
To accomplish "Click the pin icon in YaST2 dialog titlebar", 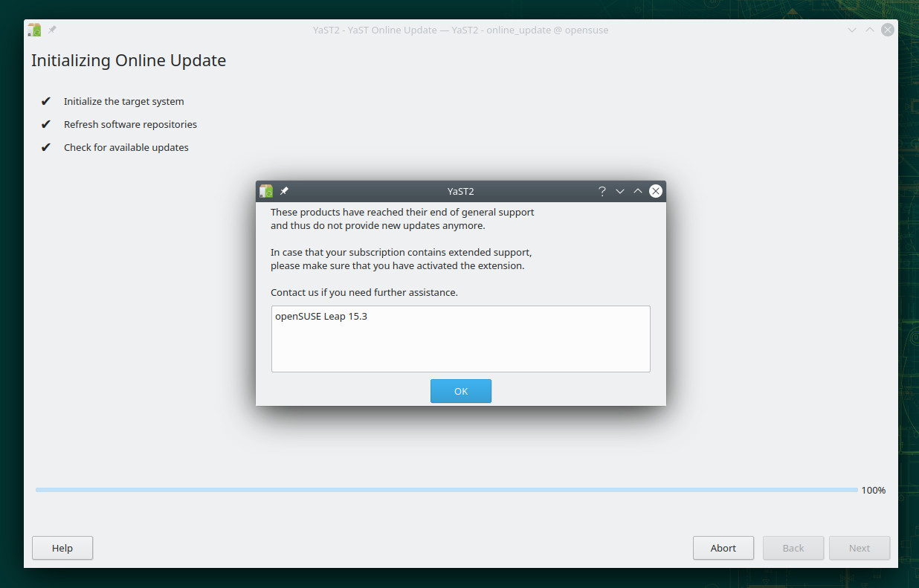I will pos(284,191).
